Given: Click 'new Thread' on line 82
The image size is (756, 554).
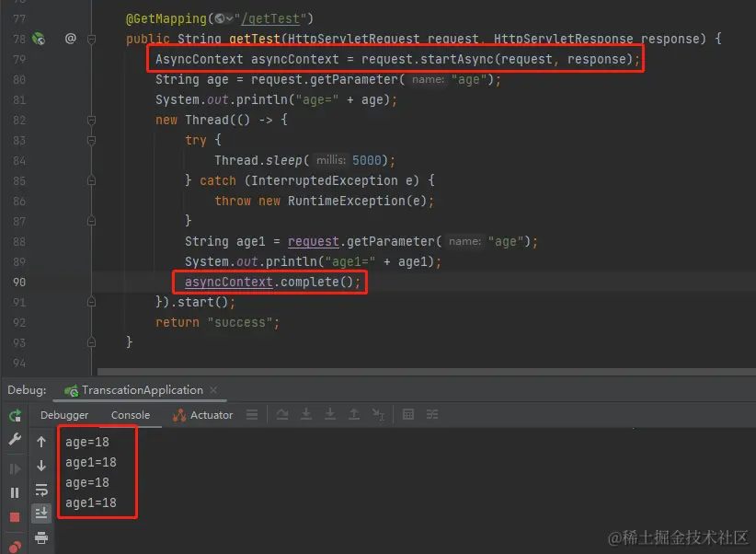Looking at the screenshot, I should click(x=192, y=120).
